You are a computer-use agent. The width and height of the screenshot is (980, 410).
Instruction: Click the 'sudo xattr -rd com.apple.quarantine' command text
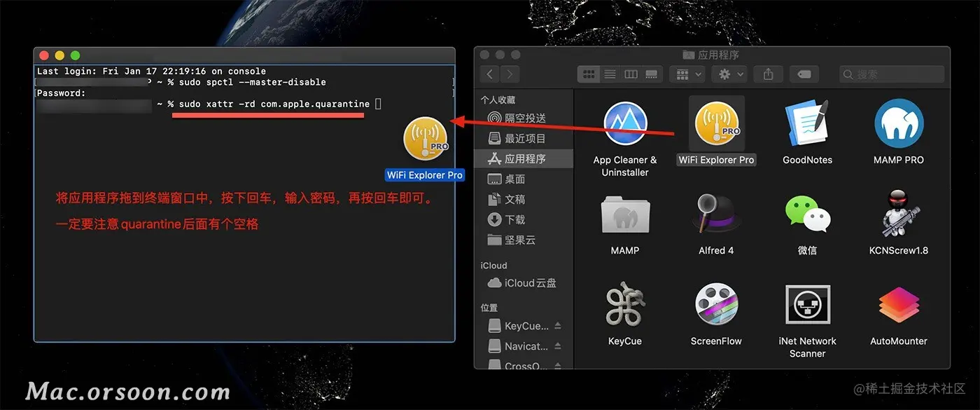coord(274,104)
